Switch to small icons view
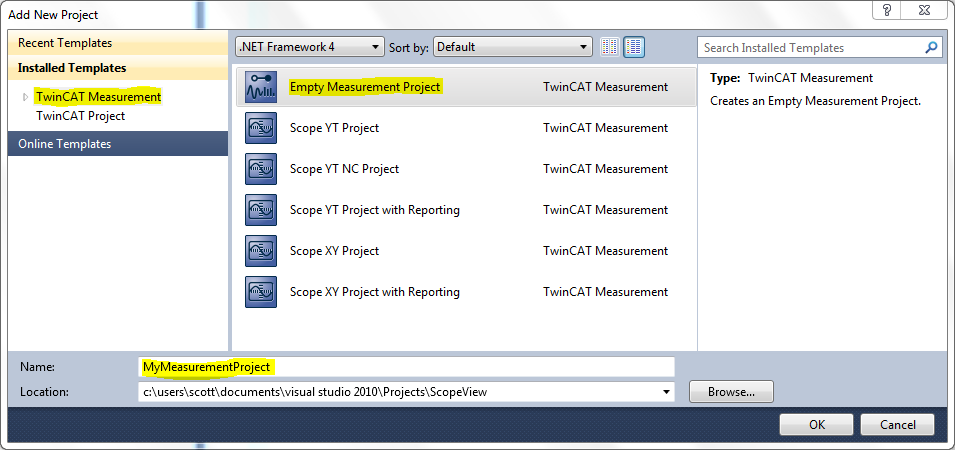 (x=610, y=47)
